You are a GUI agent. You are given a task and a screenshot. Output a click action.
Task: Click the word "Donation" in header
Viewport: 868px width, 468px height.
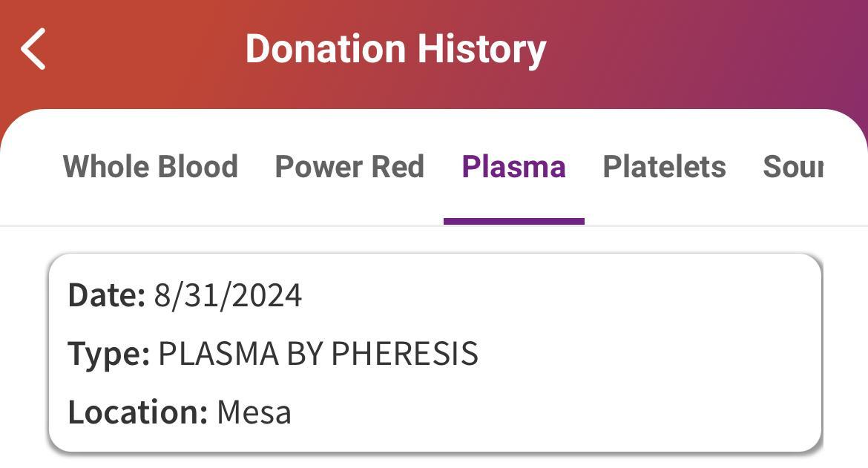point(326,49)
